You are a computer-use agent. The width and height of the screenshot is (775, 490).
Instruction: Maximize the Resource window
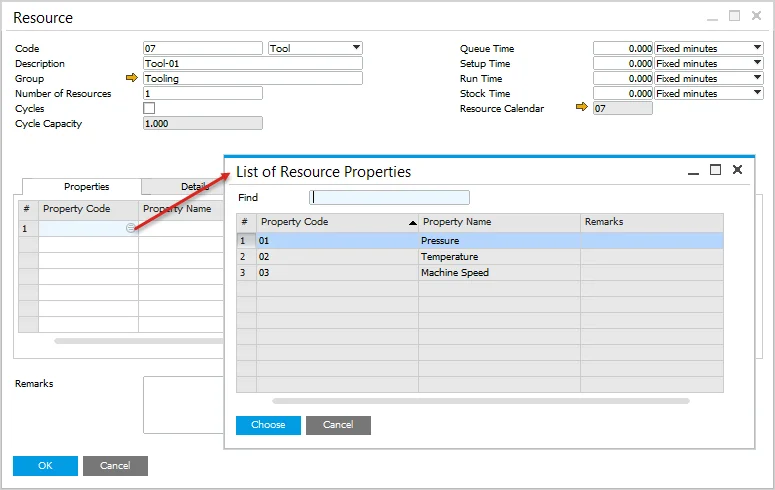pos(734,16)
